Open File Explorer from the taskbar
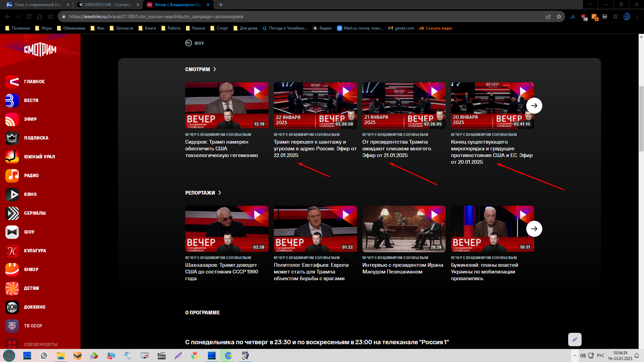 [61, 356]
